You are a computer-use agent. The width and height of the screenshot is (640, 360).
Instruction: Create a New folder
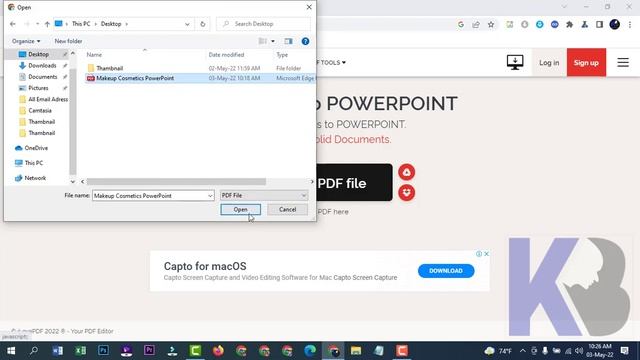(68, 41)
